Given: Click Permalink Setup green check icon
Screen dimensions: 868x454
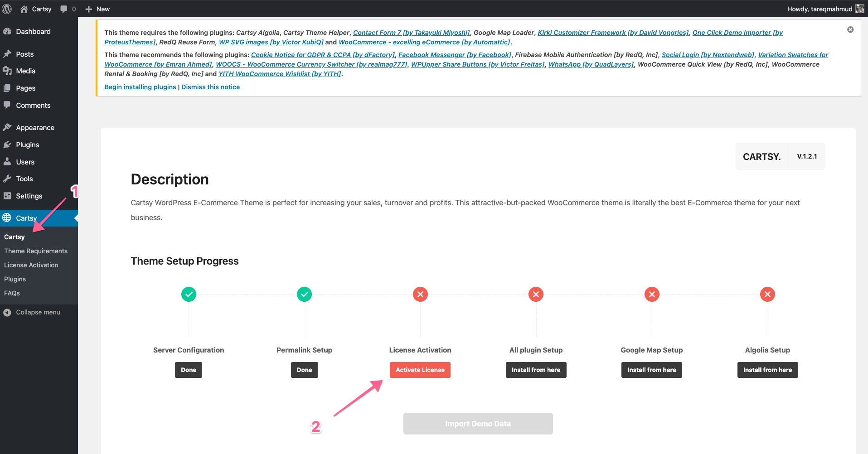Looking at the screenshot, I should pos(305,295).
